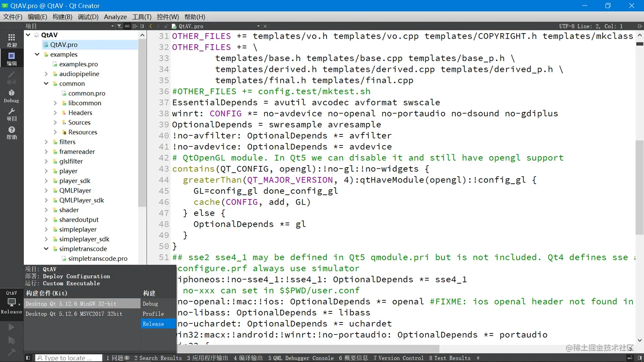Open the 5 QML Debugger Console pane
The image size is (644, 362).
tap(301, 358)
